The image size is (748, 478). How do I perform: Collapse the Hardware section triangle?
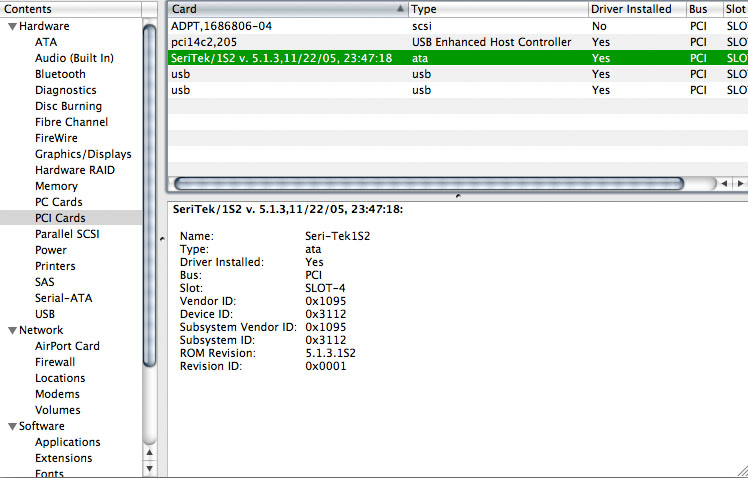[12, 27]
